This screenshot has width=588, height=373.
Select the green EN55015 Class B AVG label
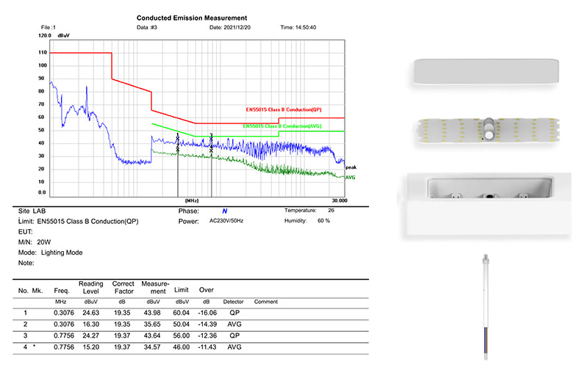(282, 126)
